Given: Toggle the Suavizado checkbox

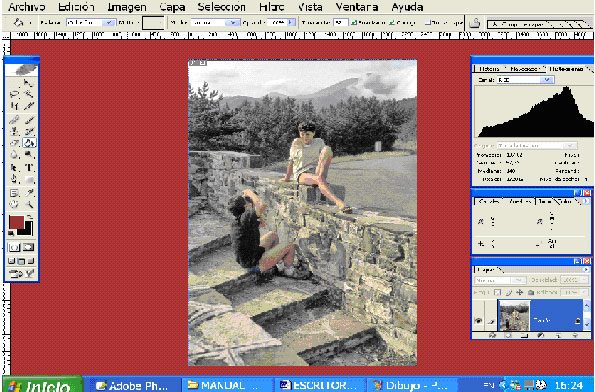Looking at the screenshot, I should click(x=354, y=23).
